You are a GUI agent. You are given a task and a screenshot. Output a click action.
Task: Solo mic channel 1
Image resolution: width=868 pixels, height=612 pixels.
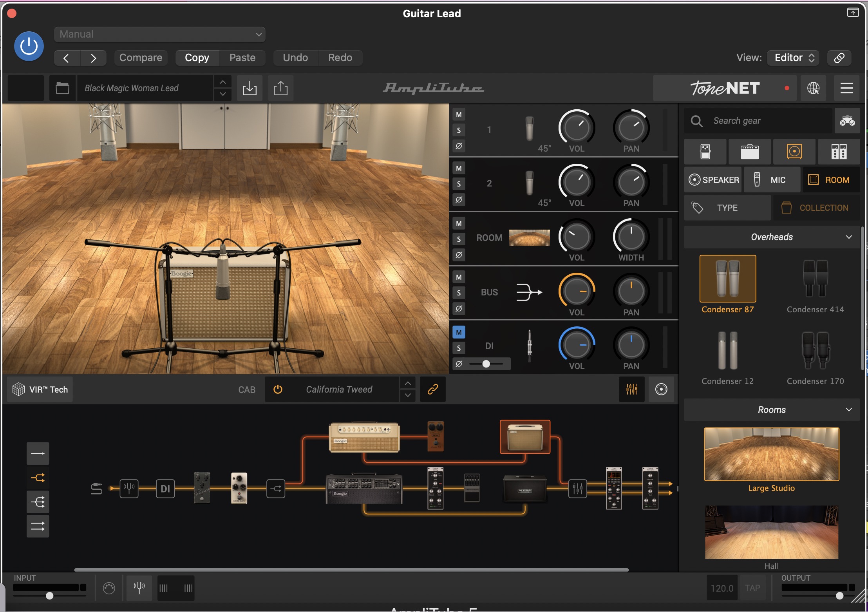coord(459,130)
